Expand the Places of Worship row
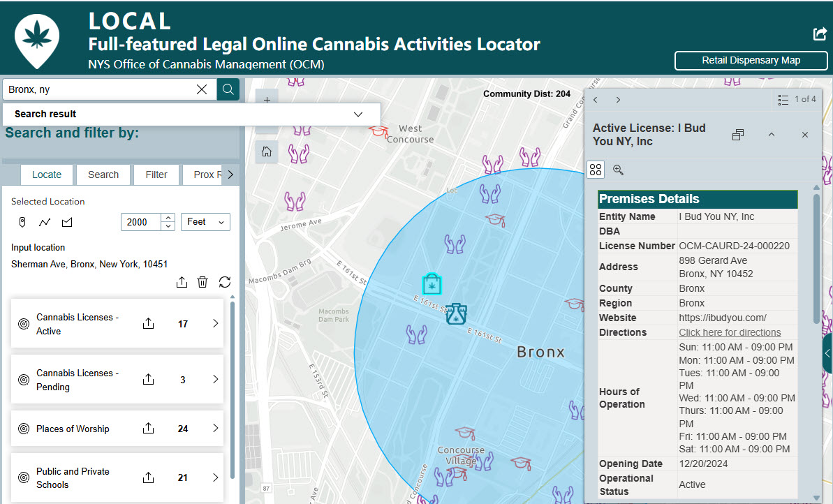 215,428
